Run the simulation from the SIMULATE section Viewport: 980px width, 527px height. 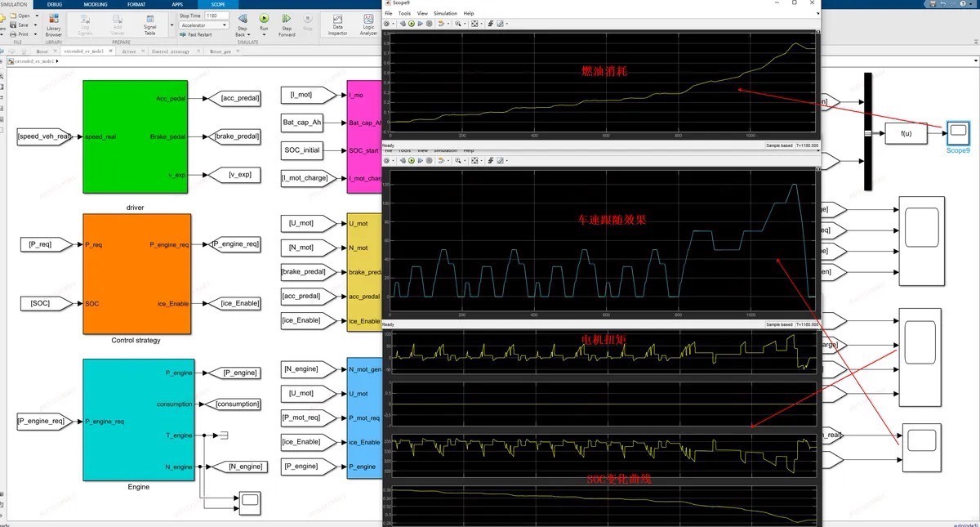264,18
